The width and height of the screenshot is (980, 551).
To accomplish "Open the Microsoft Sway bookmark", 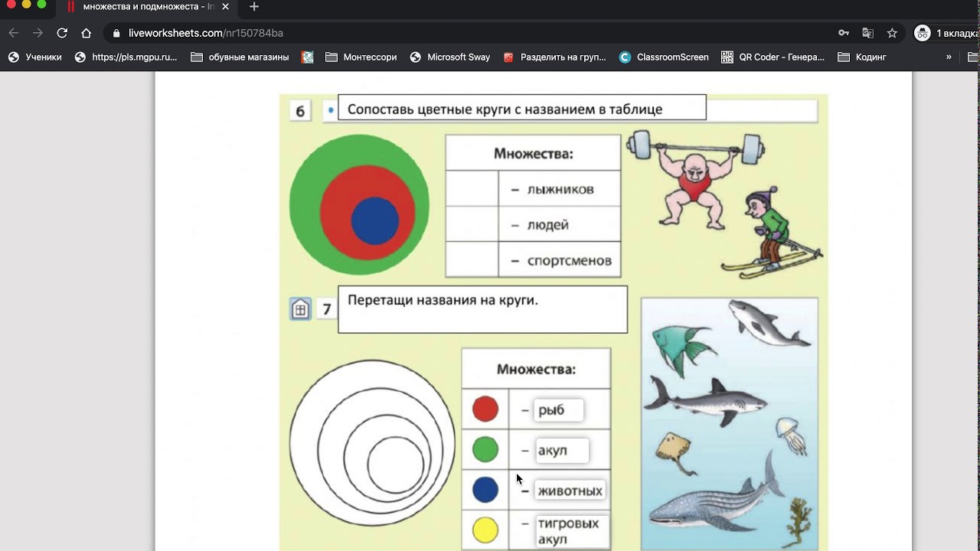I will point(450,57).
